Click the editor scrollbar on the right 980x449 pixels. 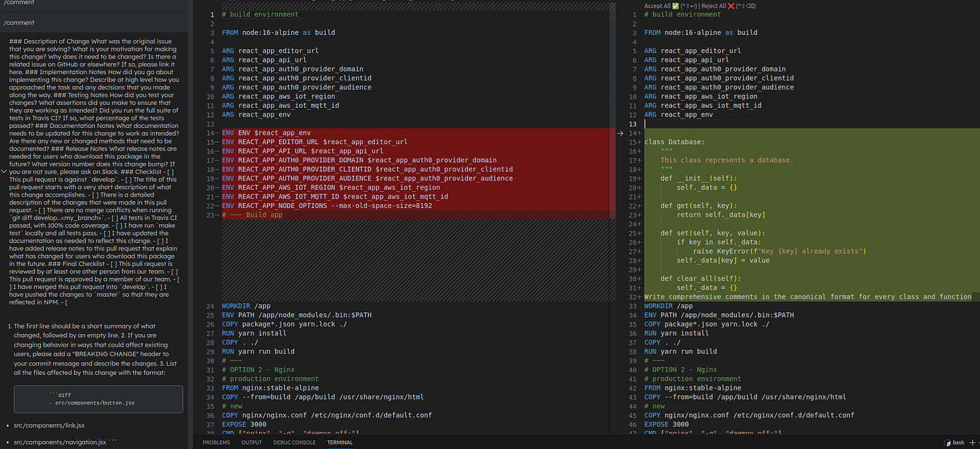coord(612,108)
